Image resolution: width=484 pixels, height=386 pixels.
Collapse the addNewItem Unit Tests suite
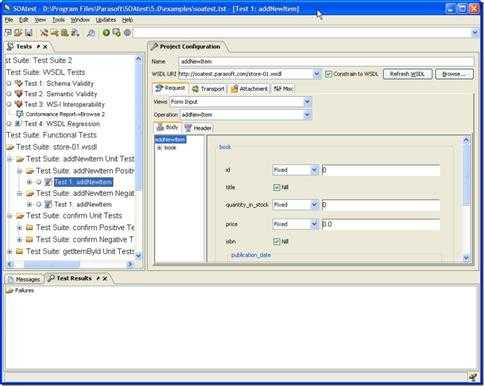pyautogui.click(x=9, y=159)
